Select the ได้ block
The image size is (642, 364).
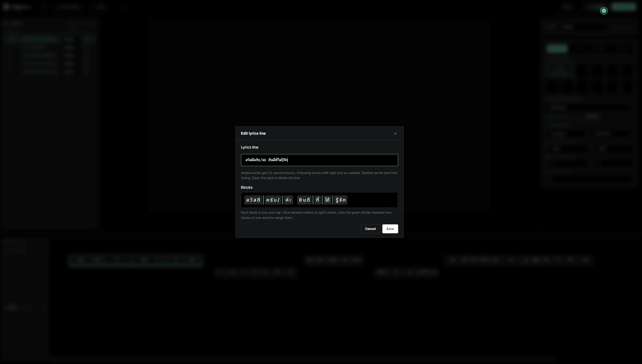click(327, 200)
